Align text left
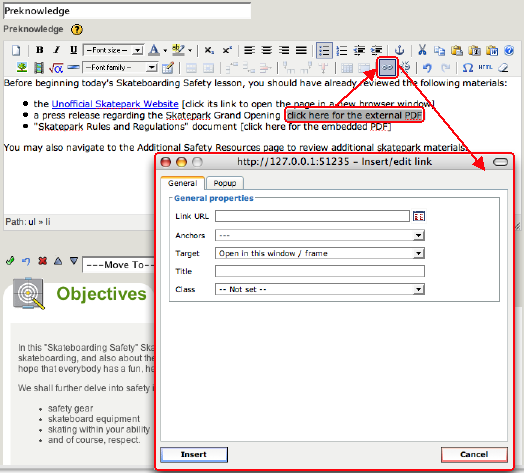Image resolution: width=524 pixels, height=473 pixels. tap(249, 50)
